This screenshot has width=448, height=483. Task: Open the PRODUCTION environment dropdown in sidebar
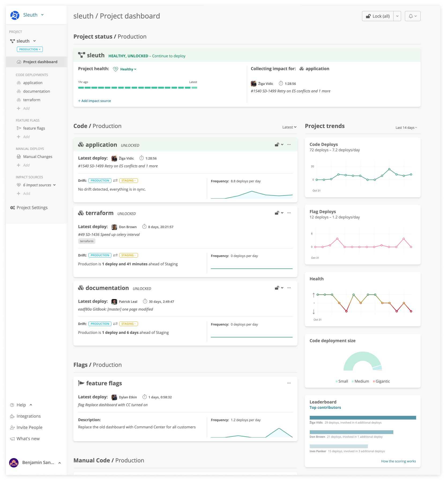pos(30,49)
